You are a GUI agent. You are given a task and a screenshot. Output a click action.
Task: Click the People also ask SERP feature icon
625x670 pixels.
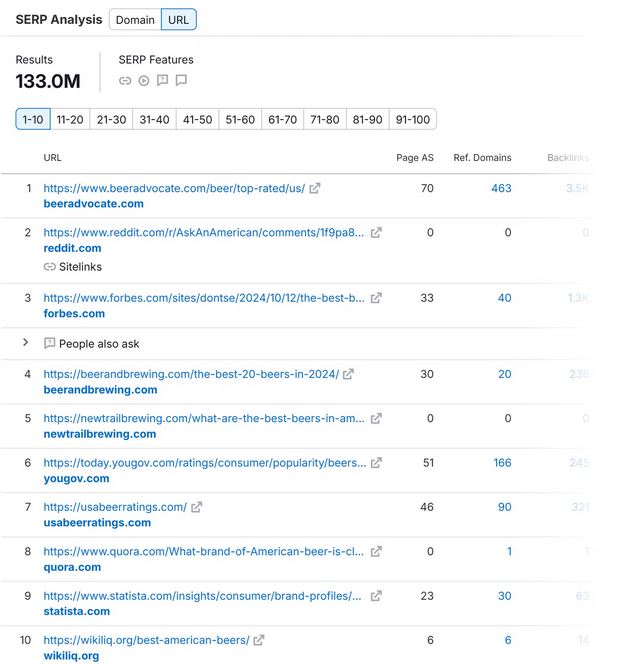(x=162, y=80)
